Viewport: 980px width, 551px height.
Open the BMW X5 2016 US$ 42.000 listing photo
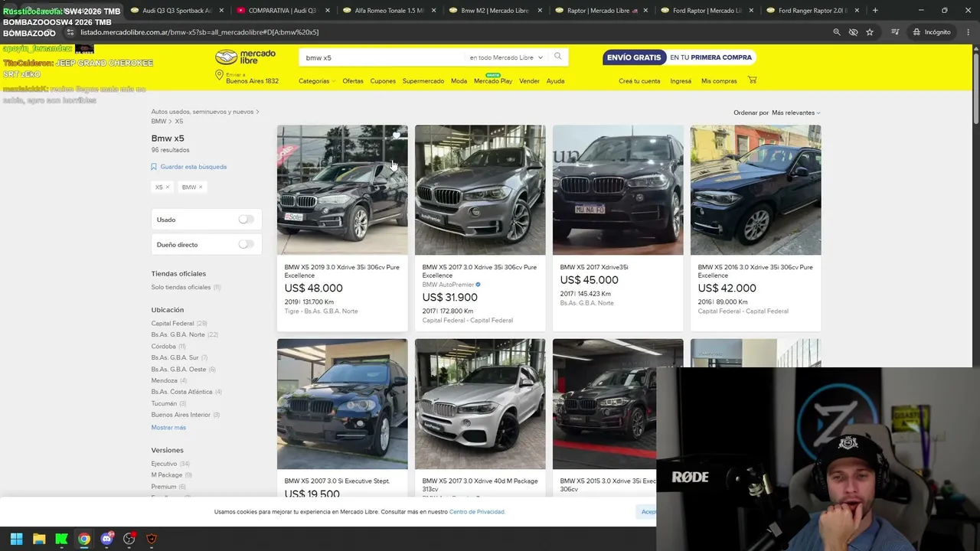coord(756,190)
